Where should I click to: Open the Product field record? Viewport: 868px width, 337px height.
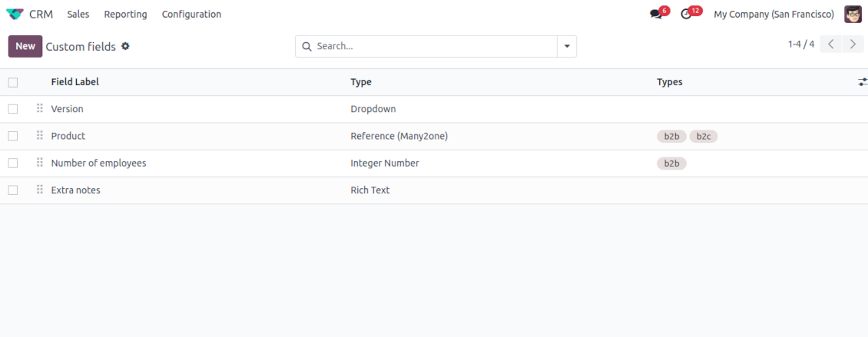[68, 136]
